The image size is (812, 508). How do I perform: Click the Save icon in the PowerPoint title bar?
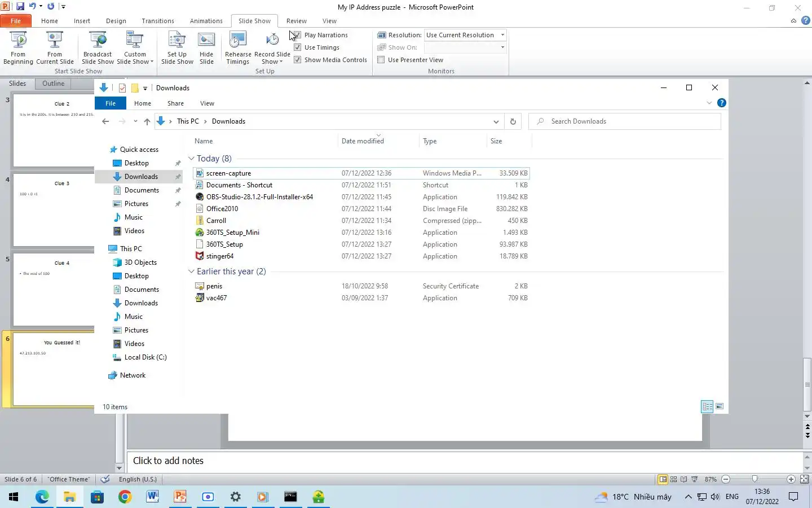20,6
